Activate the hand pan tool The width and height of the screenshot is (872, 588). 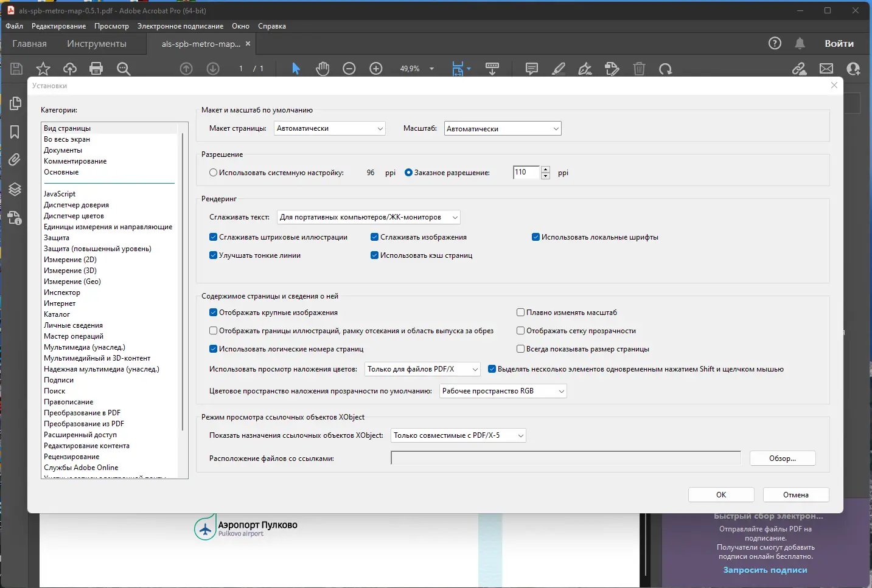(x=323, y=69)
